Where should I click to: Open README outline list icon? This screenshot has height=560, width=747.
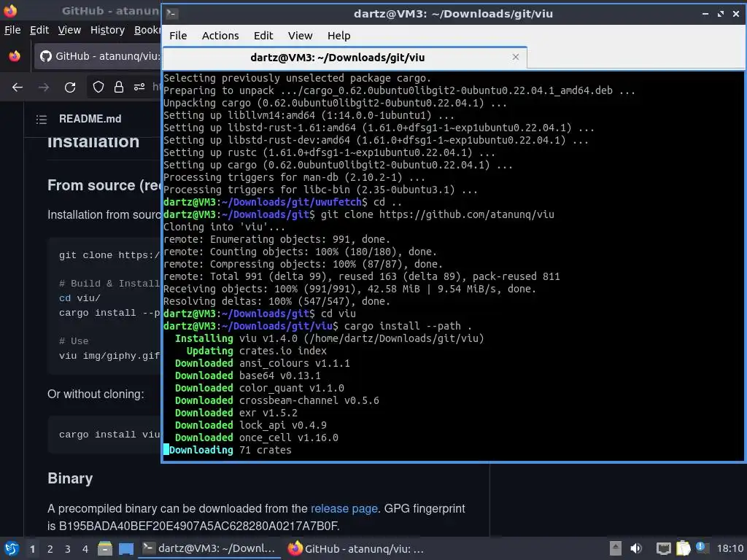tap(42, 119)
